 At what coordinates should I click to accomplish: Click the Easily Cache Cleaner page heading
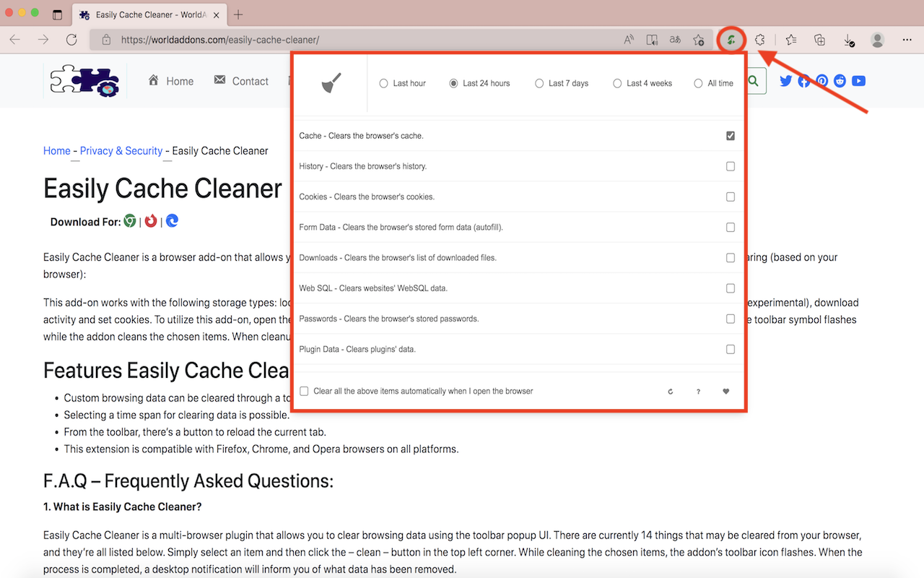[x=162, y=189]
